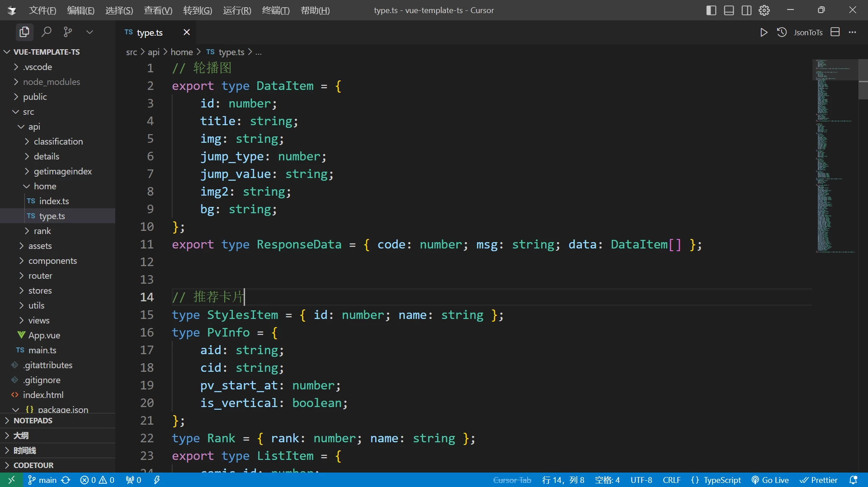Image resolution: width=868 pixels, height=487 pixels.
Task: Open the 运行(R) menu
Action: pyautogui.click(x=237, y=10)
